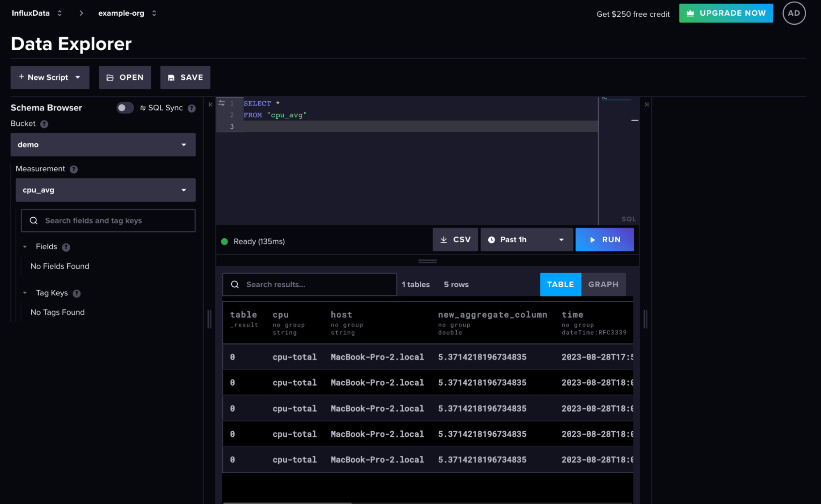Open the demo bucket dropdown
This screenshot has height=504, width=821.
(x=103, y=145)
